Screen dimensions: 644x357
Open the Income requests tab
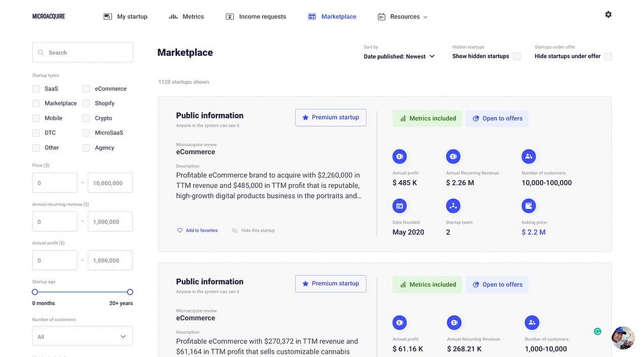256,17
